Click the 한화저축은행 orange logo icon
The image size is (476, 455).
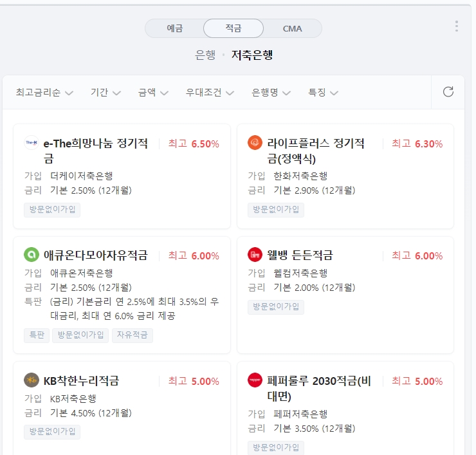tap(255, 142)
